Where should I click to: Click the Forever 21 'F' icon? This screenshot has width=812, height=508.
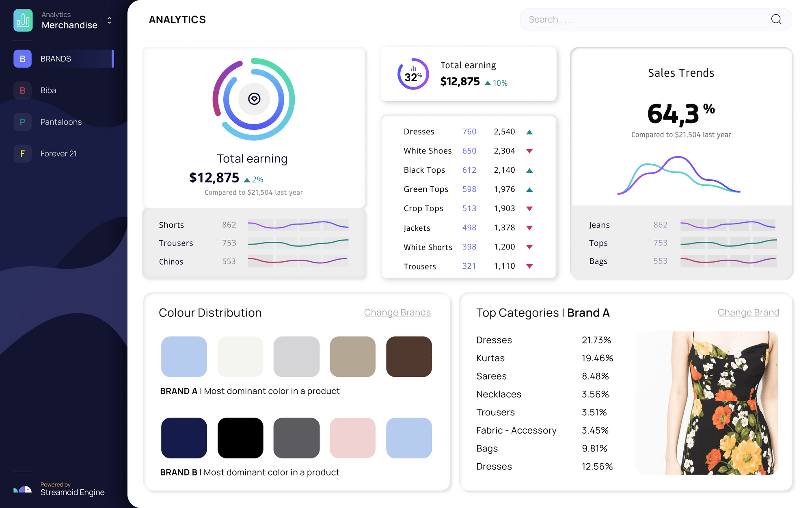23,154
